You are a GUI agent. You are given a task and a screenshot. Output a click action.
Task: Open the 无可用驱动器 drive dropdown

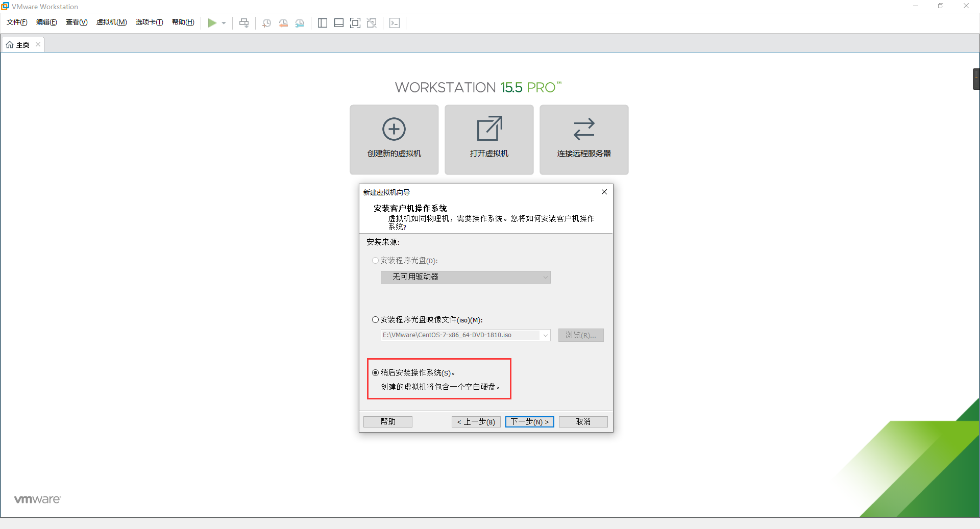(x=465, y=277)
